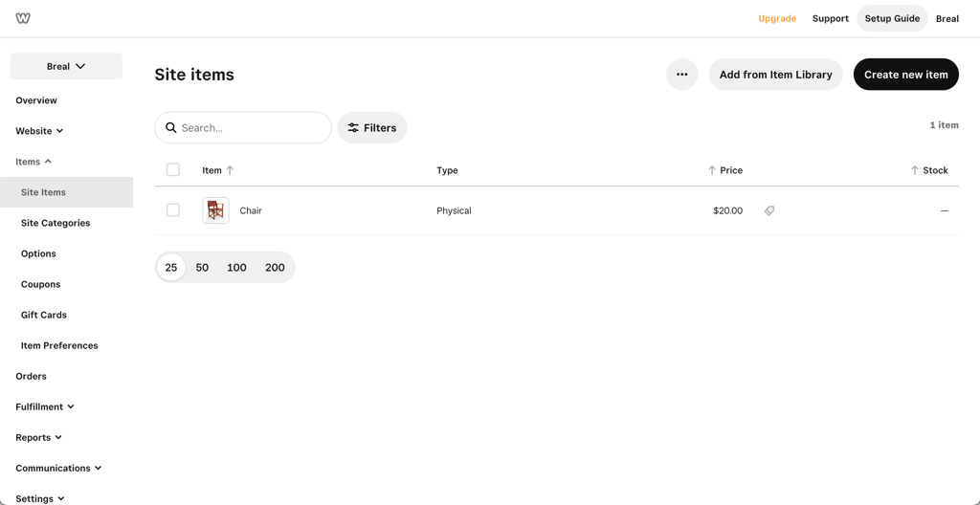Open the Setup Guide button
The image size is (980, 505).
click(x=893, y=19)
